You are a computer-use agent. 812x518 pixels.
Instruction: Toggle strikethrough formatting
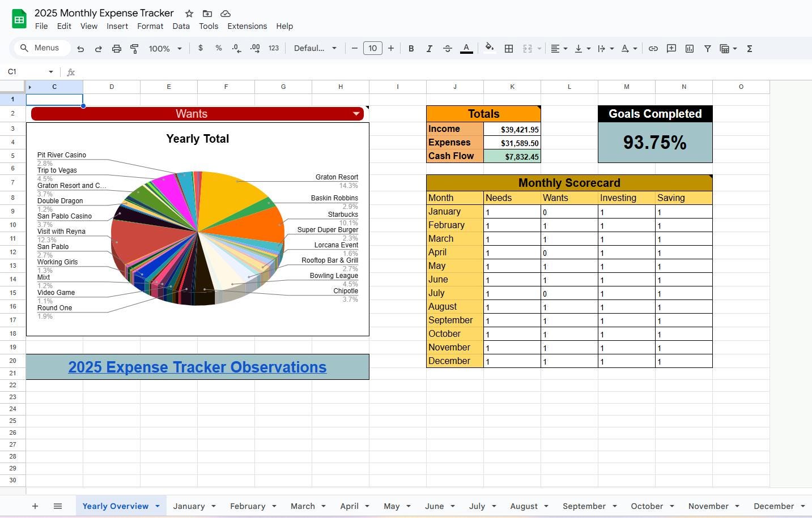pos(448,49)
